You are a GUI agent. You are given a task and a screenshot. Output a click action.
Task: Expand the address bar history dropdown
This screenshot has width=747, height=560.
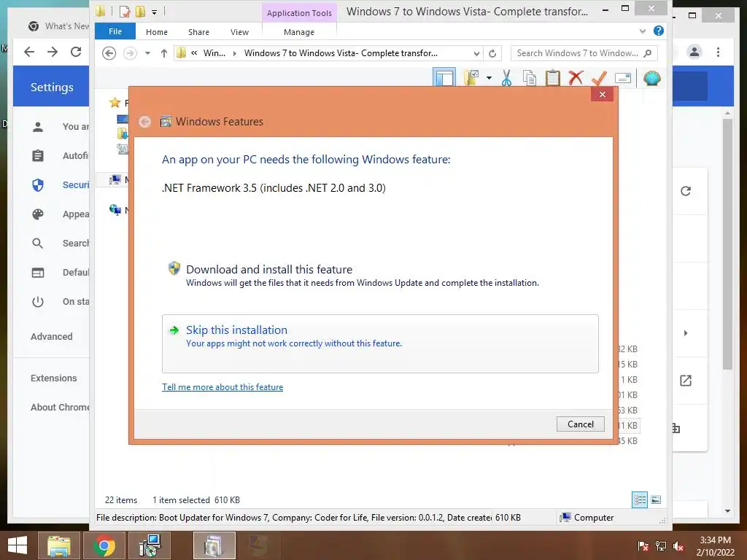pos(476,53)
